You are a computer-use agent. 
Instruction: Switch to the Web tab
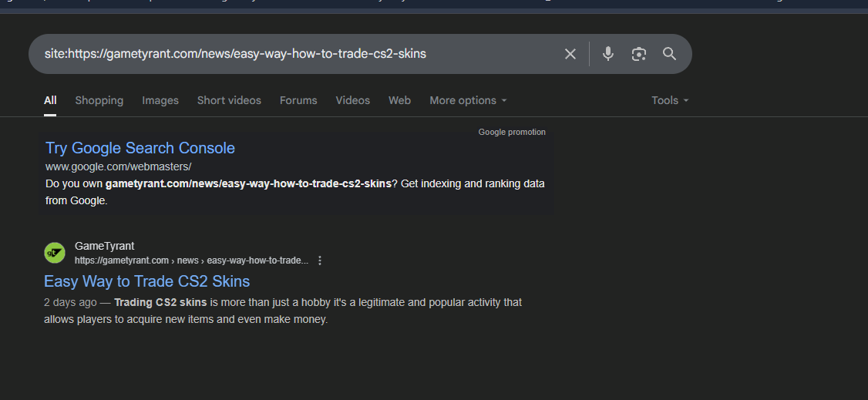tap(399, 100)
